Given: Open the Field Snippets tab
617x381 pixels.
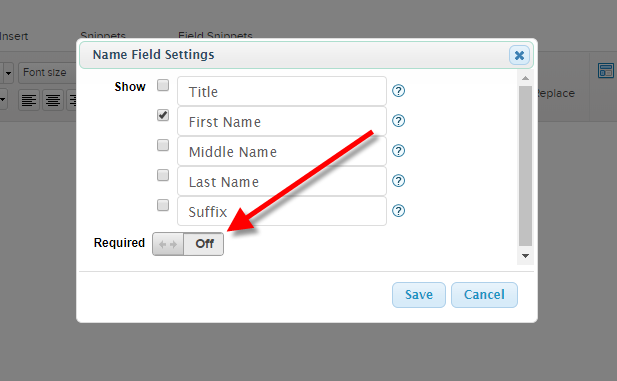Looking at the screenshot, I should pyautogui.click(x=215, y=35).
